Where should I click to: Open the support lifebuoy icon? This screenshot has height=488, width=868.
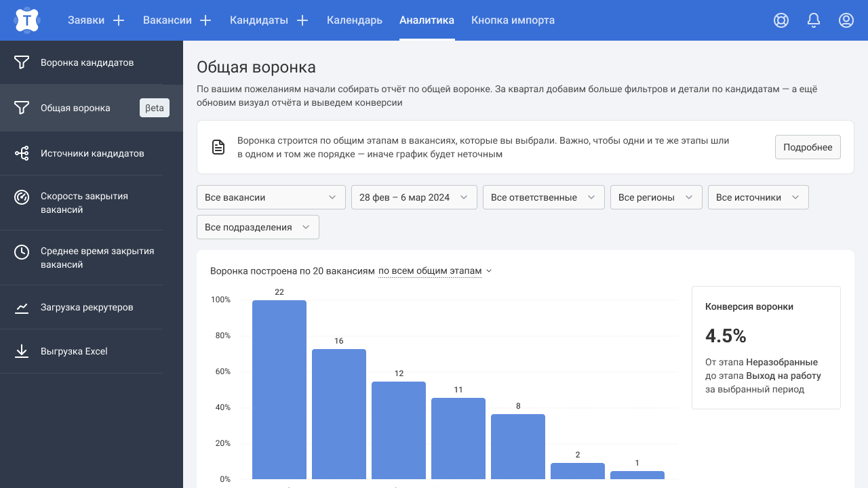click(781, 20)
